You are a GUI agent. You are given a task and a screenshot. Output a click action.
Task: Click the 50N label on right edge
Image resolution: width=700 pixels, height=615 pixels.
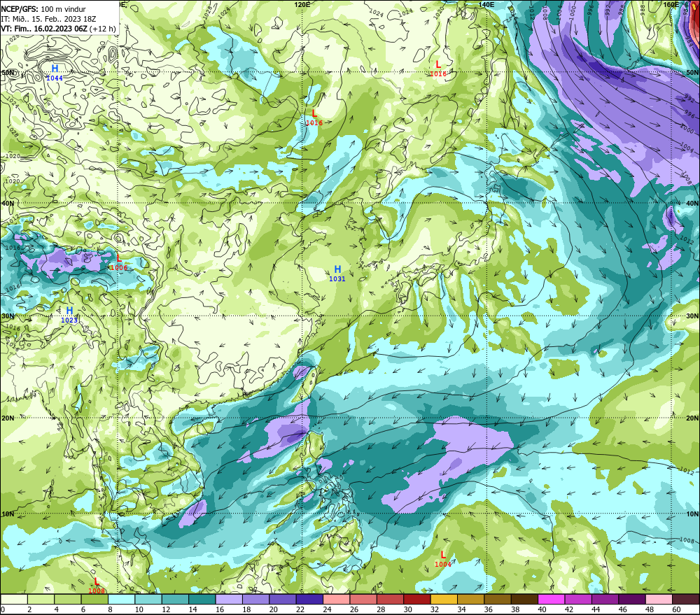click(692, 72)
